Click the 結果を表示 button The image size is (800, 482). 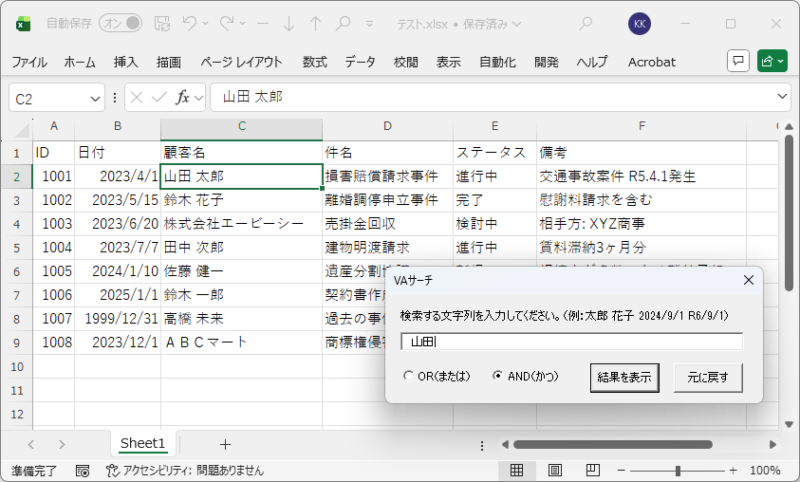(x=625, y=377)
